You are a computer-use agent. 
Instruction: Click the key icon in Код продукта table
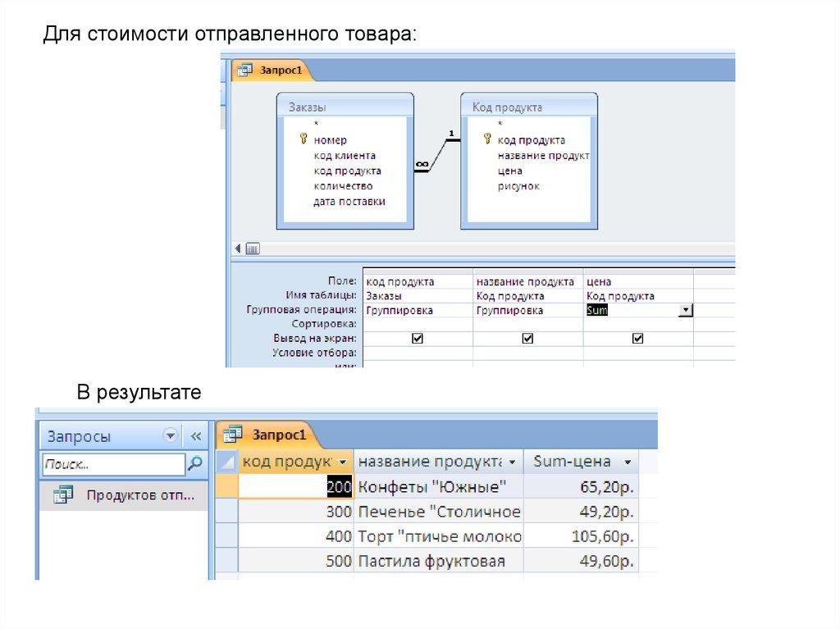coord(486,139)
